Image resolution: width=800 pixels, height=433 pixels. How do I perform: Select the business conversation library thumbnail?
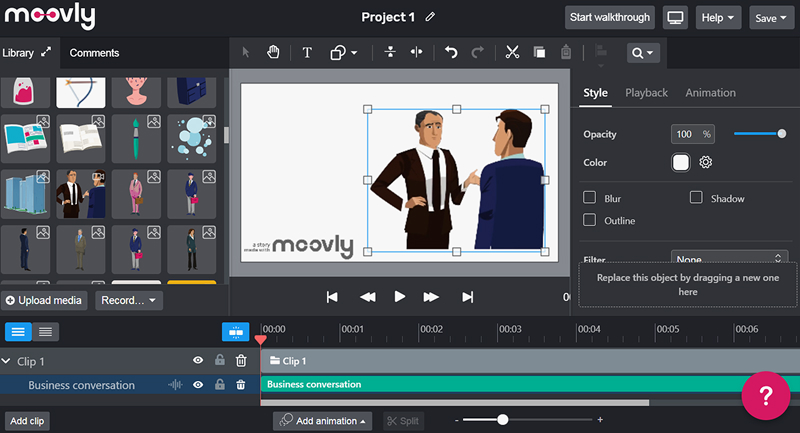[x=81, y=194]
